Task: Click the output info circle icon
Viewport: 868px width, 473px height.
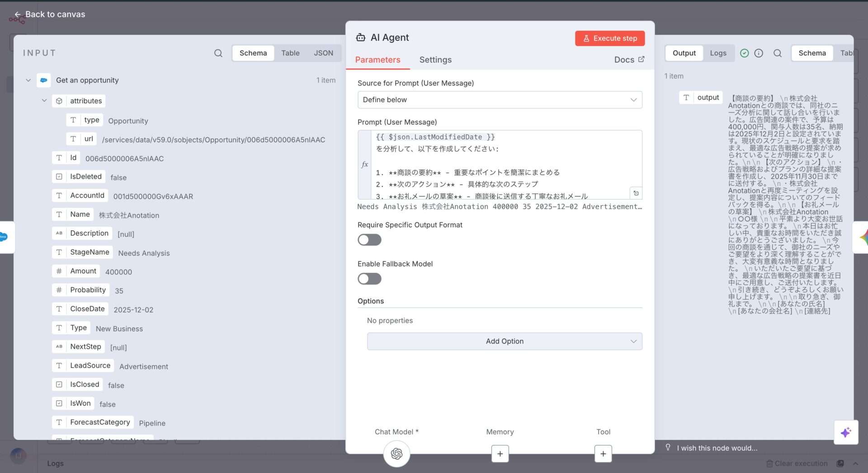Action: 759,53
